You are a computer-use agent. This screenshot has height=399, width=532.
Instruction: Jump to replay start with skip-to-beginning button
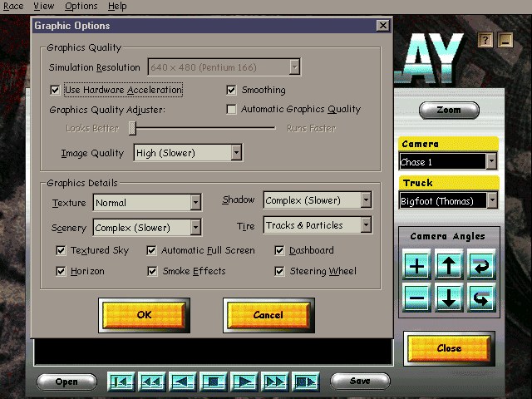pyautogui.click(x=121, y=382)
